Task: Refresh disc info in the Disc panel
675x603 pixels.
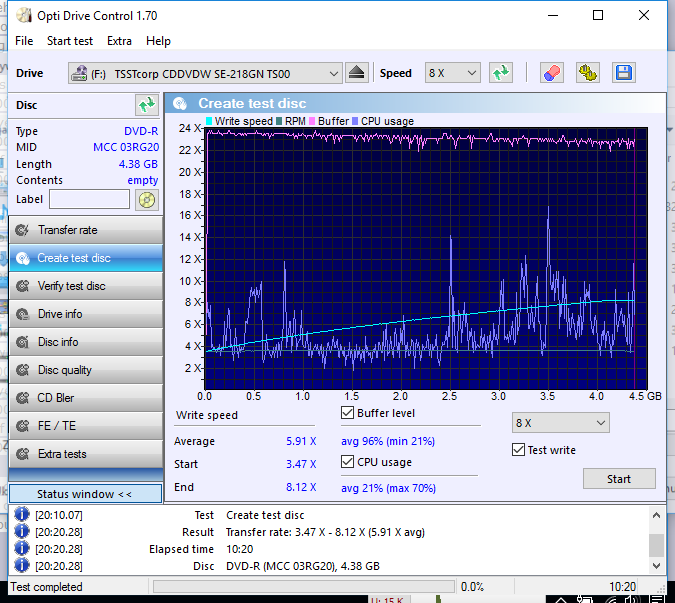Action: coord(147,105)
